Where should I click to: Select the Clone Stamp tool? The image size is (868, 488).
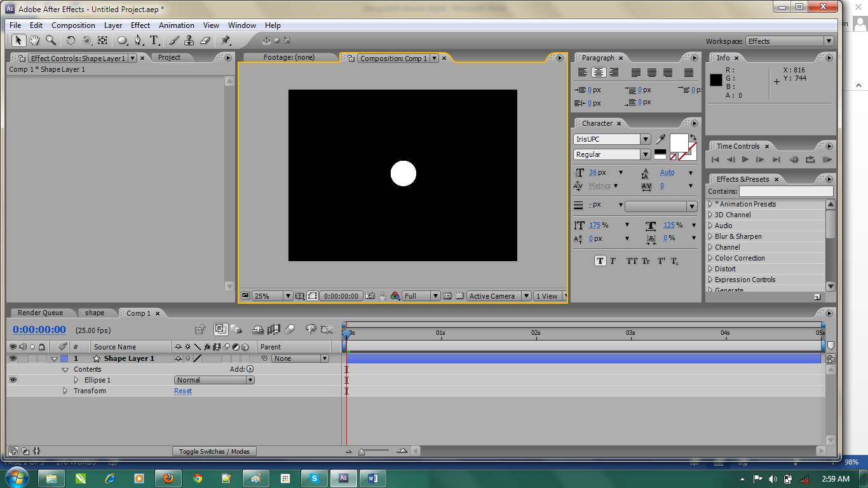click(x=188, y=40)
